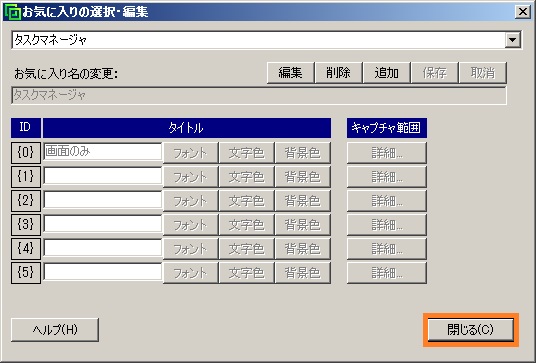Click the 保存 button
Screen dimensions: 536x363
tap(434, 73)
